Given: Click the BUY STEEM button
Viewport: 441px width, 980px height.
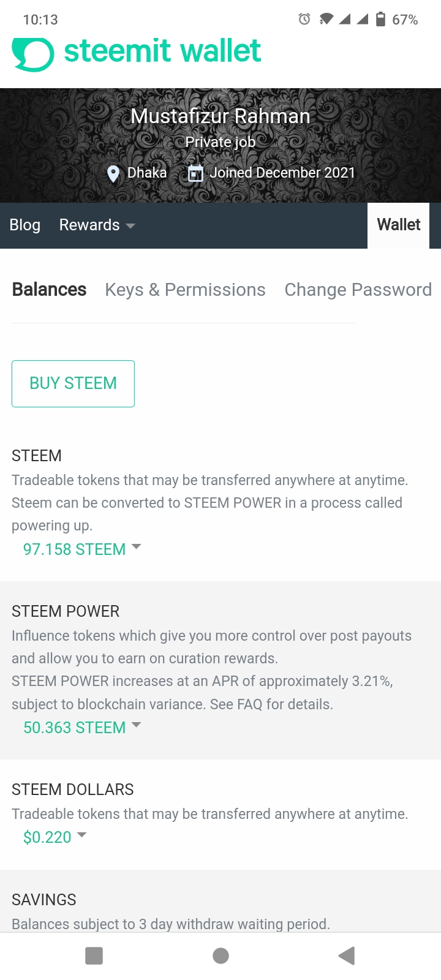Looking at the screenshot, I should 73,383.
